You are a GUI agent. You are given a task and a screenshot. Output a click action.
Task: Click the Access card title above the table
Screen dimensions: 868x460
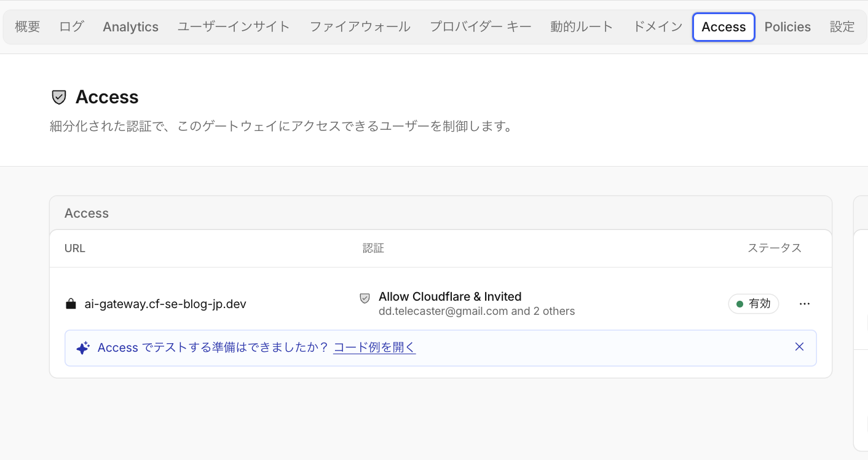[87, 213]
